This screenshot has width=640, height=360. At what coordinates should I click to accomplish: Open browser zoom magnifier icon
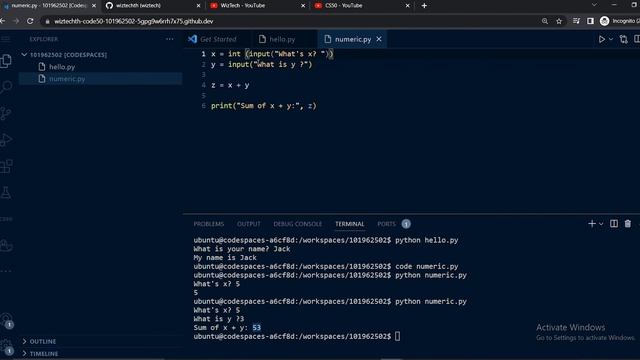coord(544,21)
